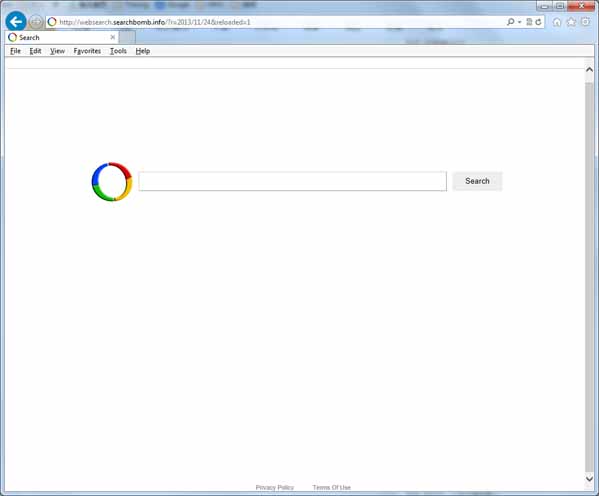The image size is (599, 496).
Task: Click the Search button
Action: click(x=477, y=181)
